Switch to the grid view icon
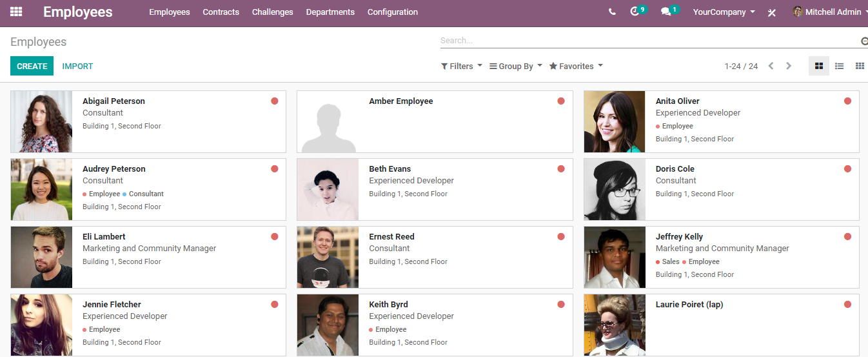 pyautogui.click(x=859, y=66)
